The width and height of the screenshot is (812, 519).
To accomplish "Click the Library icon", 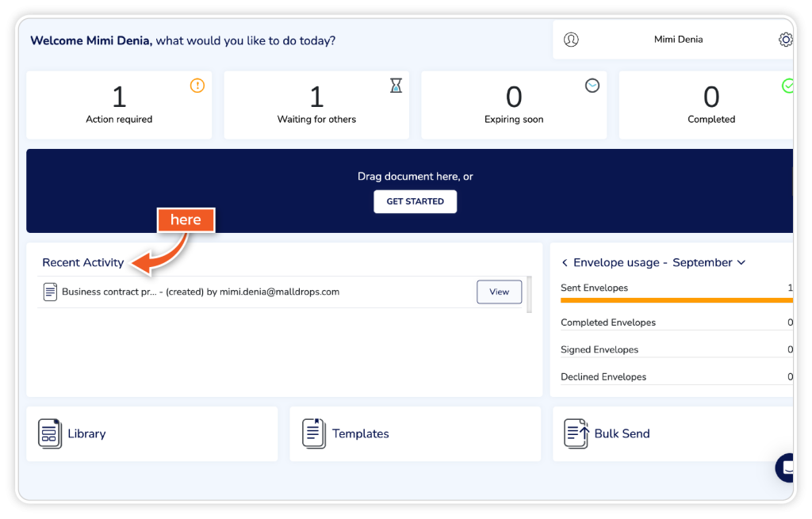I will click(50, 433).
